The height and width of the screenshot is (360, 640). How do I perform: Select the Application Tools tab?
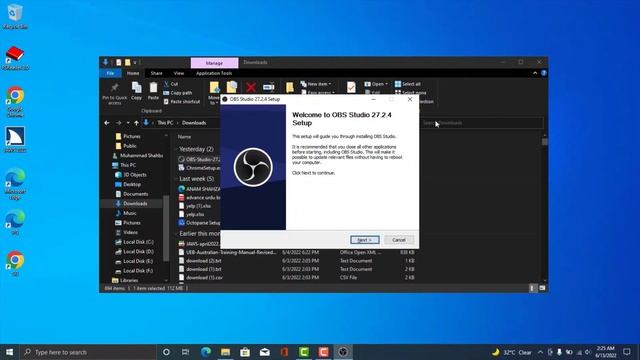pos(214,73)
